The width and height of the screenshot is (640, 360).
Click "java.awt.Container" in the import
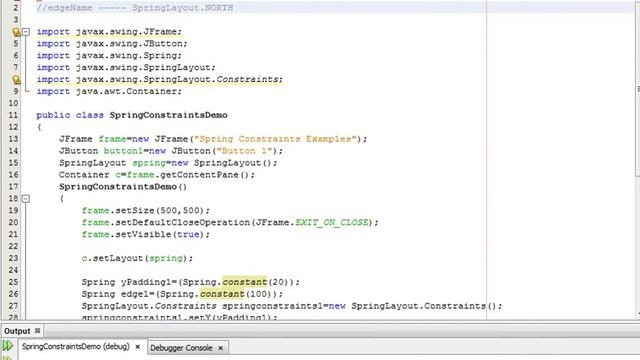(126, 91)
